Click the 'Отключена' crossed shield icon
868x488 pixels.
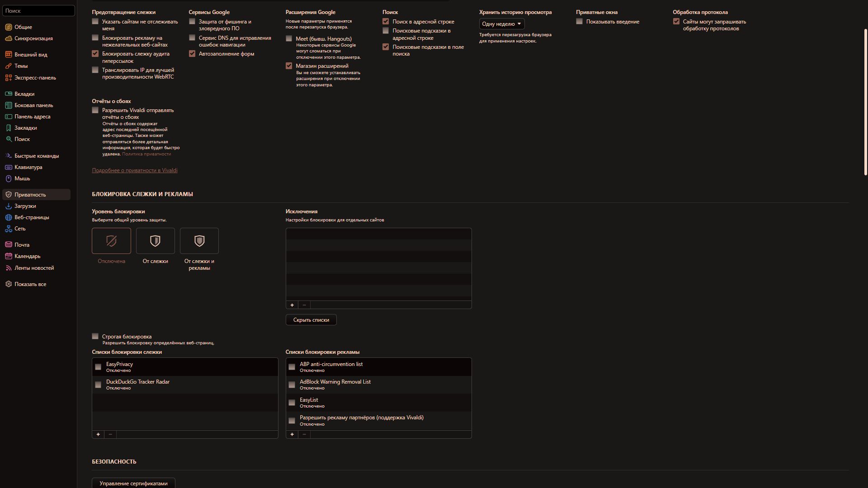[111, 241]
